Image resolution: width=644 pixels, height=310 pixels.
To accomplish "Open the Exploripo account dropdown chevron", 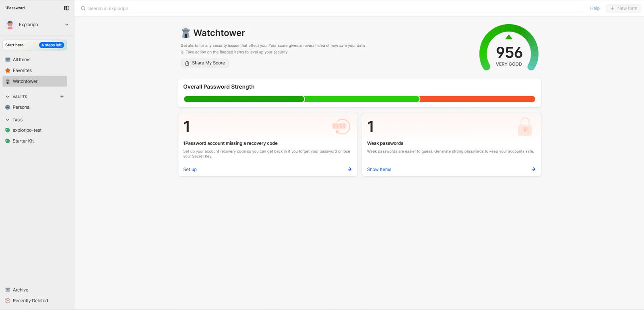I will coord(67,25).
